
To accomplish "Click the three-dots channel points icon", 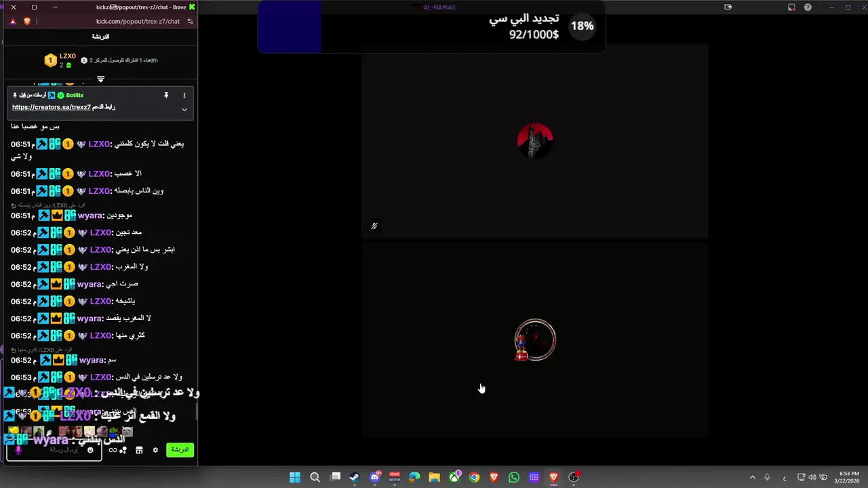I will (x=123, y=450).
